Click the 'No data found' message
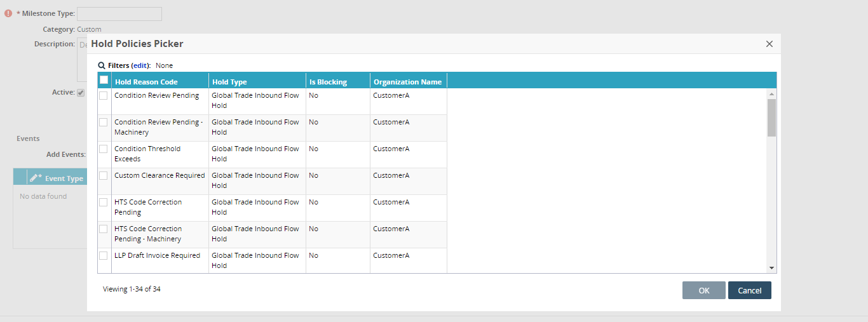The image size is (868, 322). click(x=43, y=196)
